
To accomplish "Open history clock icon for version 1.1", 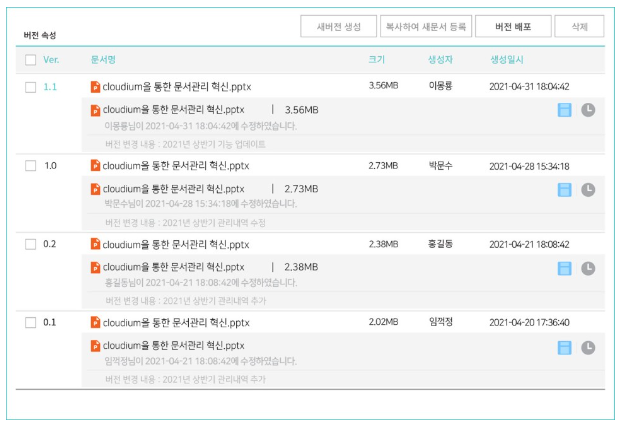I will [588, 109].
